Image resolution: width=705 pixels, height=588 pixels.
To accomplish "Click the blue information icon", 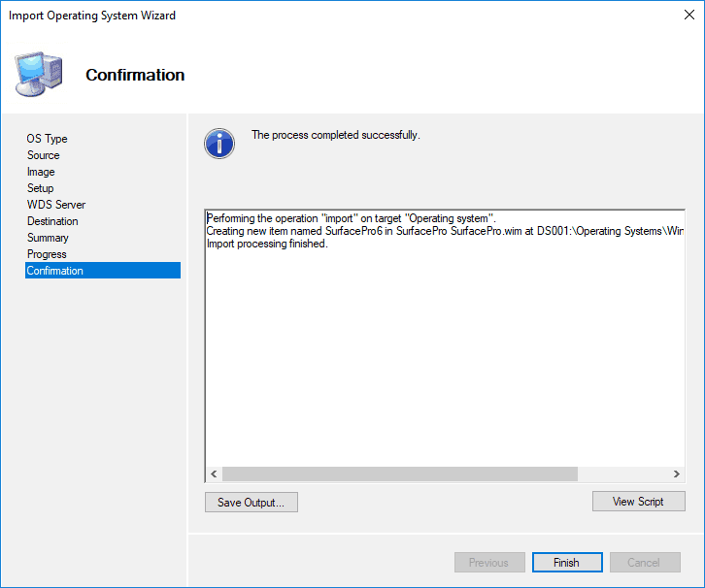I will tap(219, 143).
